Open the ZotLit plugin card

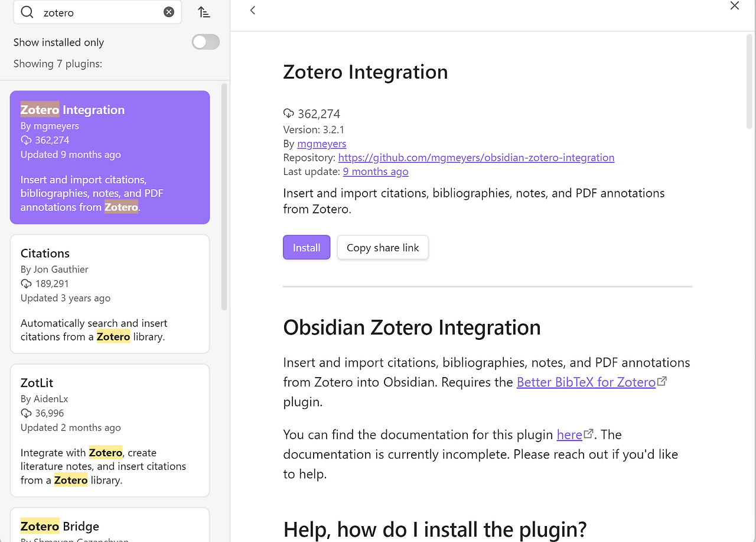[110, 430]
